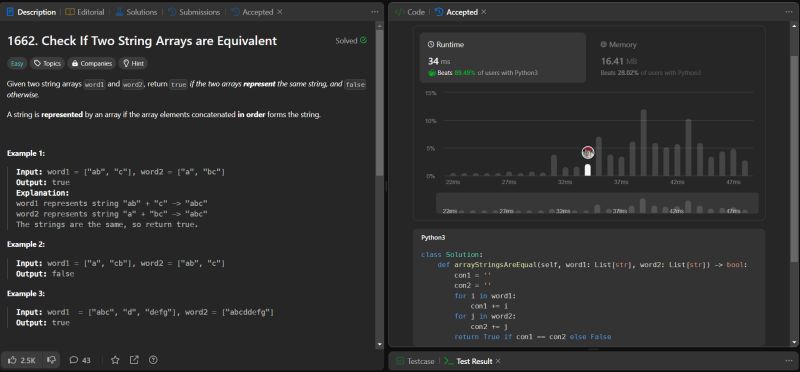Image resolution: width=800 pixels, height=372 pixels.
Task: Switch to the Editorial tab
Action: point(85,12)
